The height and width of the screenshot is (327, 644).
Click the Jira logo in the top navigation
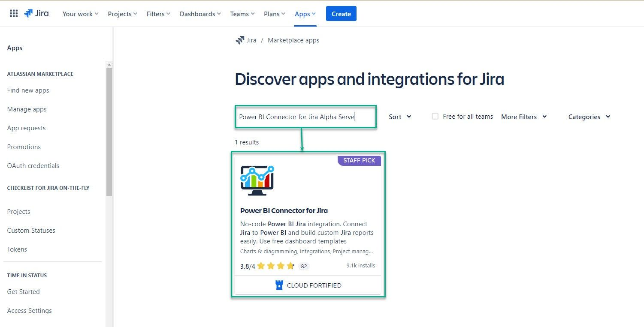[36, 13]
